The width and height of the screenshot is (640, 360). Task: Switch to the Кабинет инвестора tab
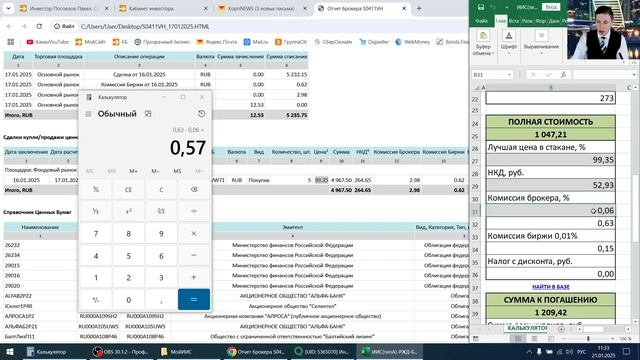(x=163, y=8)
